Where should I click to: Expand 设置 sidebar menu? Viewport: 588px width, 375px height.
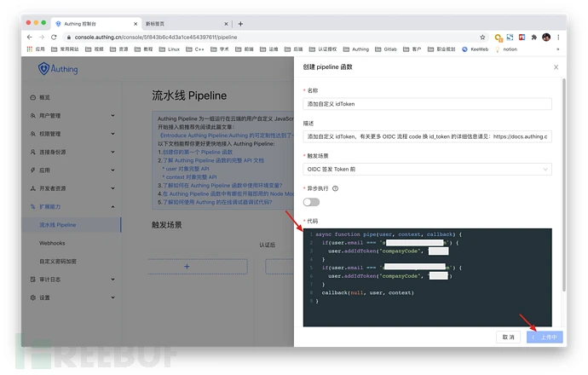pyautogui.click(x=72, y=297)
